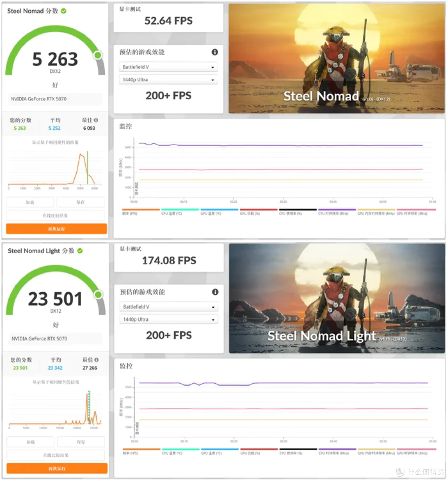Toggle CPU 时钟频率 legend in Steel Nomad monitoring chart
The height and width of the screenshot is (481, 448).
[337, 211]
